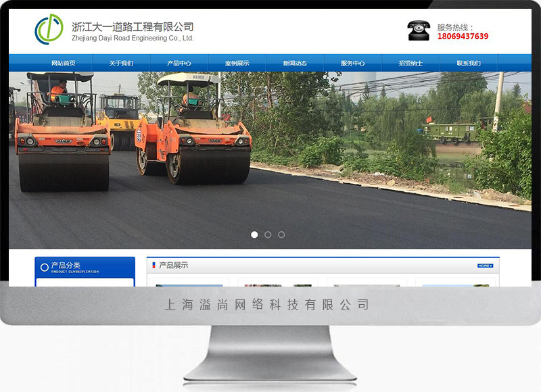Select 服务中心 in the nav bar
This screenshot has width=541, height=392.
click(353, 64)
